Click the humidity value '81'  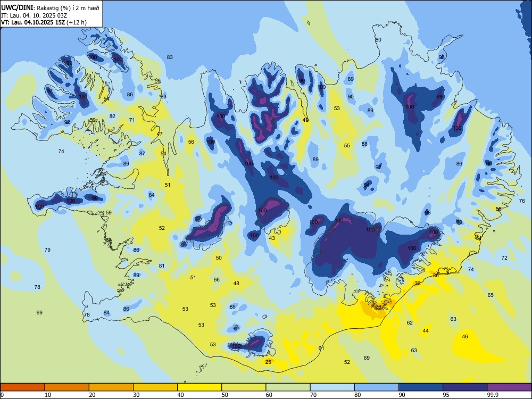162,265
